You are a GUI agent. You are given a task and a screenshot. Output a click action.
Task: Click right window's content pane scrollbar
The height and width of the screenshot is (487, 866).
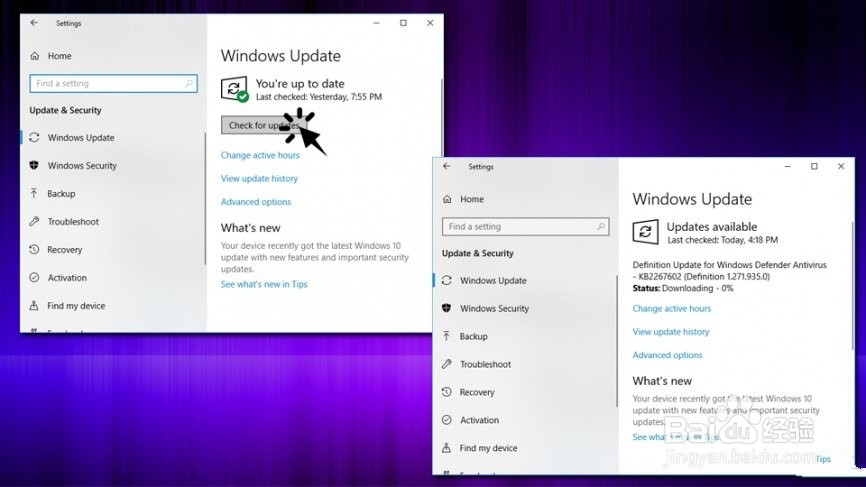coord(853,285)
